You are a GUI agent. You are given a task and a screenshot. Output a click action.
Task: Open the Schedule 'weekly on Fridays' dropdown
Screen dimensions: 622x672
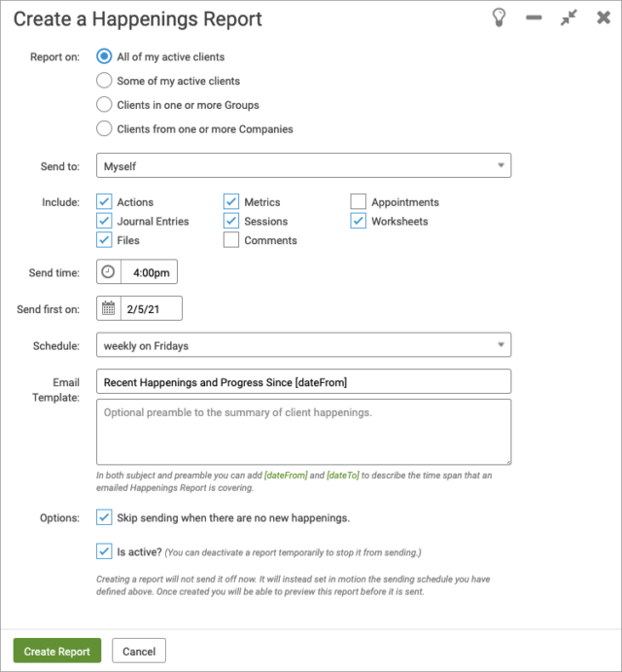point(303,345)
